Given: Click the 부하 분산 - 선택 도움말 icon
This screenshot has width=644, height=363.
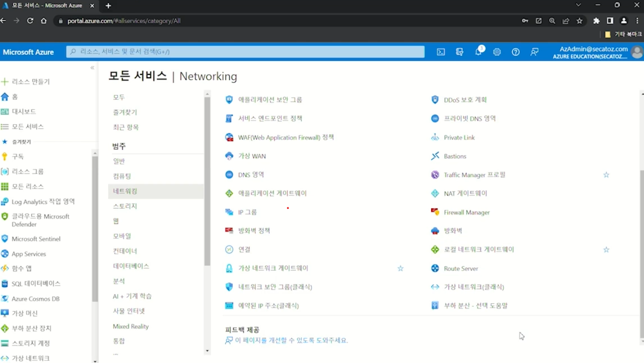Looking at the screenshot, I should (435, 306).
